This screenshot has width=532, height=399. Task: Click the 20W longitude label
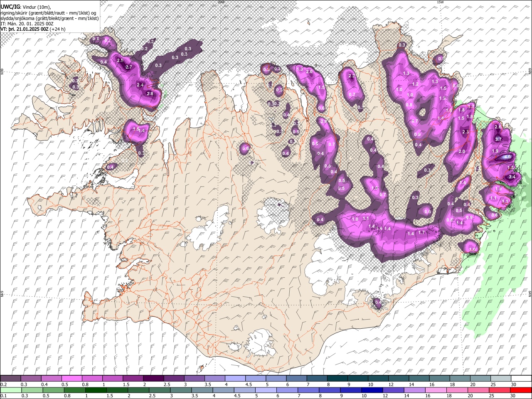(x=221, y=2)
